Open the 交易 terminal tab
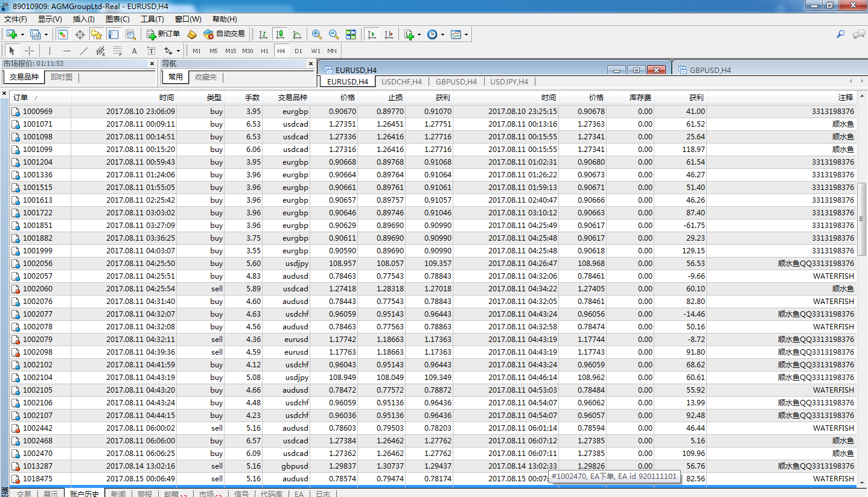 tap(24, 493)
